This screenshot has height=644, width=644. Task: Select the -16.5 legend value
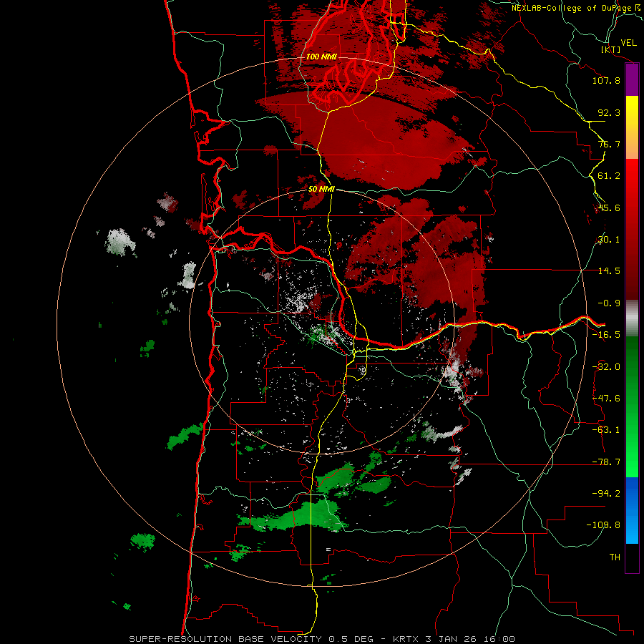[606, 335]
